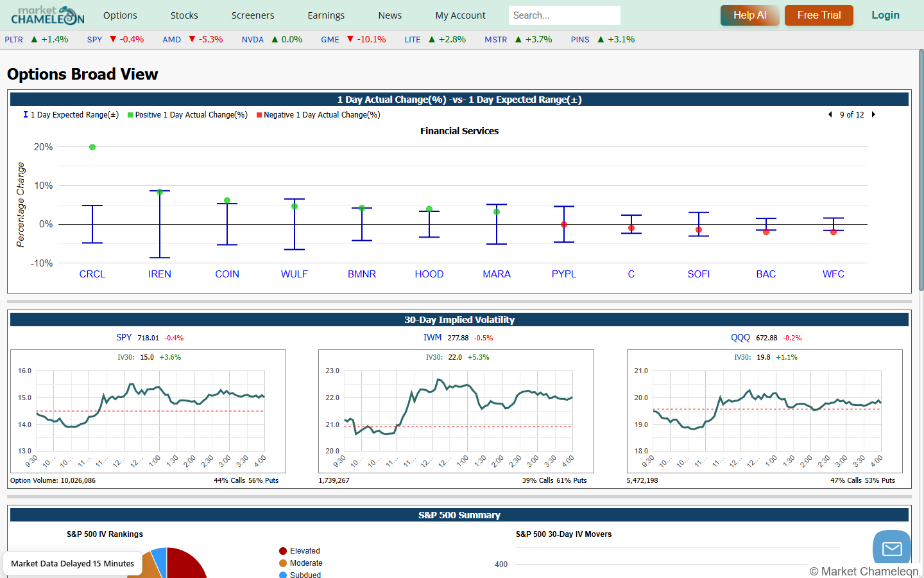The image size is (924, 578).
Task: Click the MARA chart label
Action: (497, 274)
